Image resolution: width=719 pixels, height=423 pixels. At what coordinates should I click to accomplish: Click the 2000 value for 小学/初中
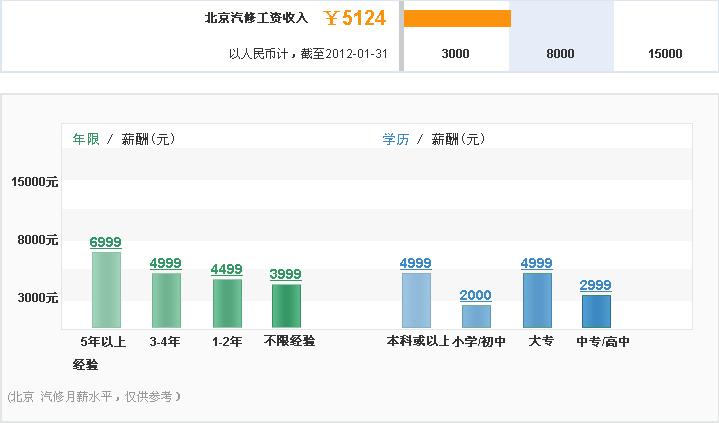click(476, 295)
